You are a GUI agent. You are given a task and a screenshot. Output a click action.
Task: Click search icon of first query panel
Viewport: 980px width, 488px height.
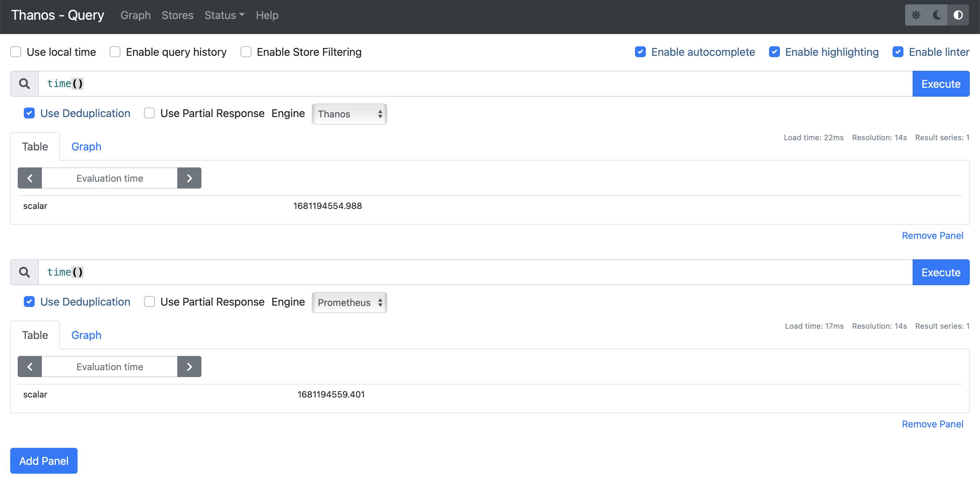click(x=24, y=84)
